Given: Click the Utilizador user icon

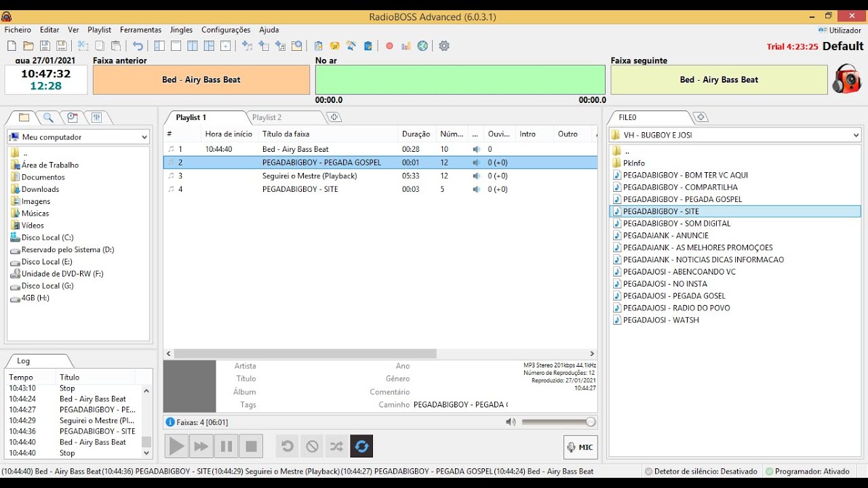Looking at the screenshot, I should tap(823, 30).
